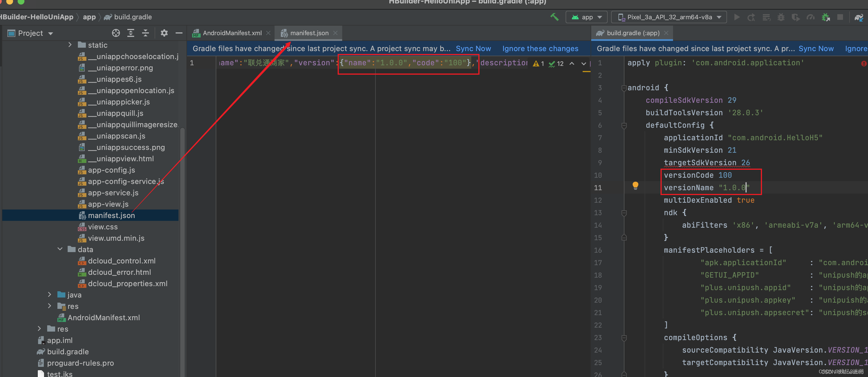This screenshot has height=377, width=868.
Task: Click the red error indicator in build.gradle
Action: point(864,64)
